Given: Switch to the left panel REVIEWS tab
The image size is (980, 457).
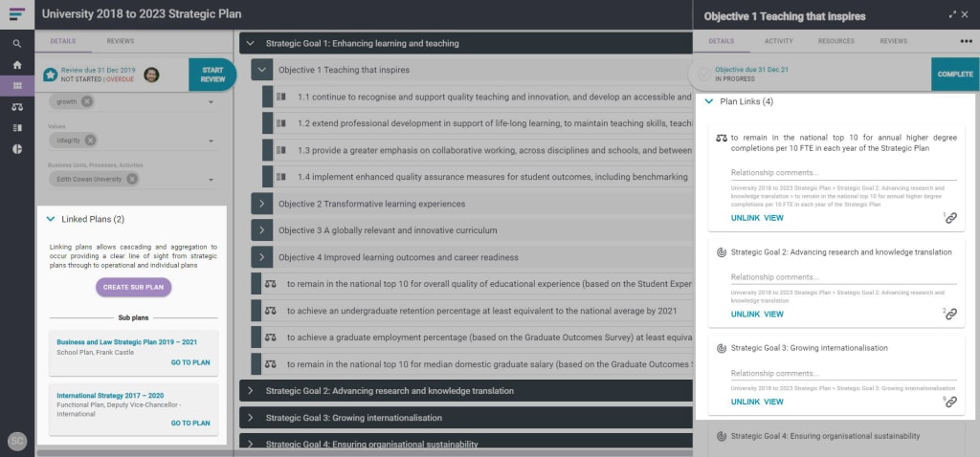Looking at the screenshot, I should click(120, 41).
